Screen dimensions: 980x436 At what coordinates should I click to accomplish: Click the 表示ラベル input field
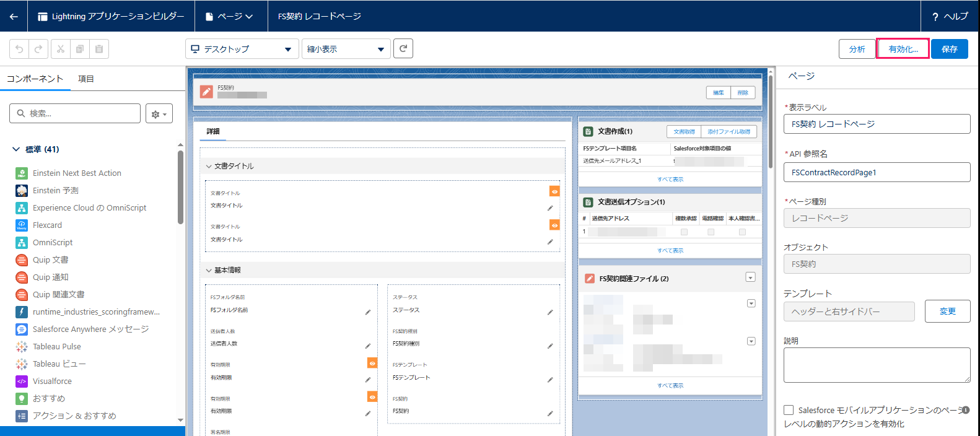pos(877,124)
